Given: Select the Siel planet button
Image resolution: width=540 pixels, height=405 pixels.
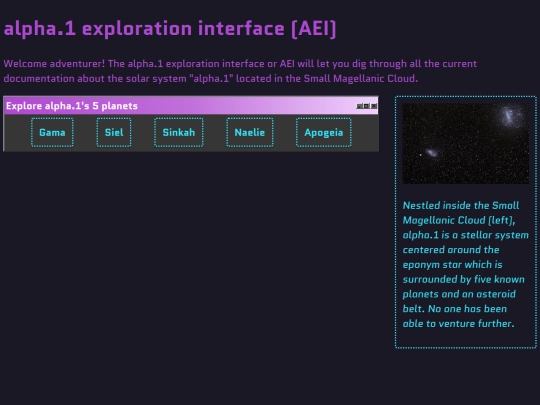Looking at the screenshot, I should click(114, 133).
